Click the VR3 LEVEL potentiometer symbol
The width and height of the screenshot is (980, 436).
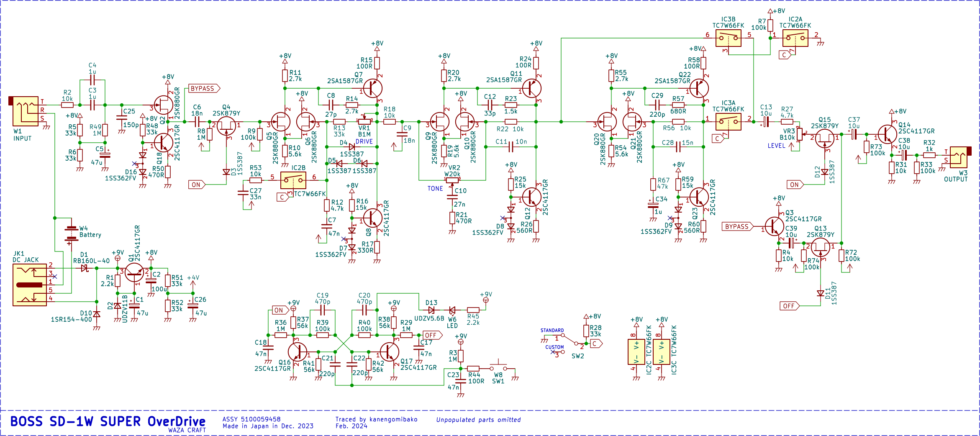pyautogui.click(x=800, y=134)
